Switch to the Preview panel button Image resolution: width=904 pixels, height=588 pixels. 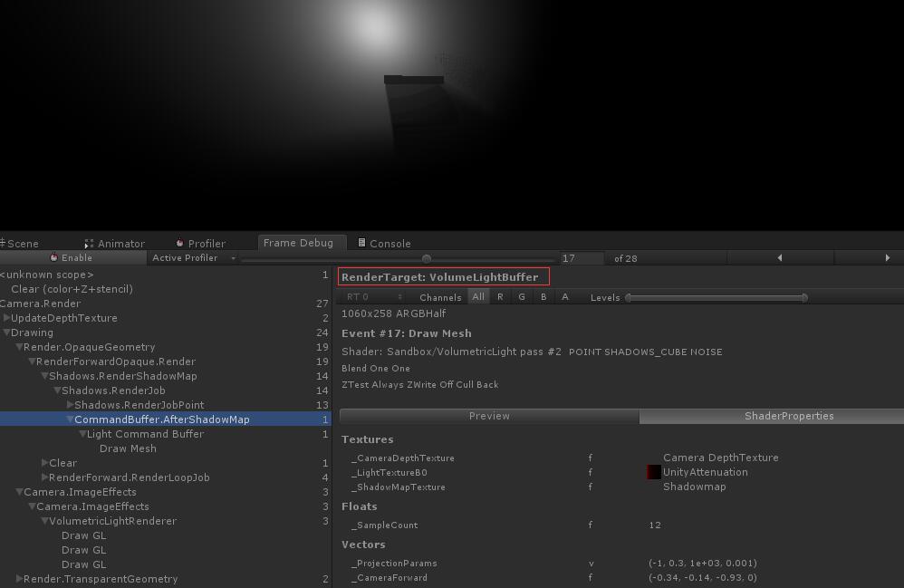click(x=489, y=416)
